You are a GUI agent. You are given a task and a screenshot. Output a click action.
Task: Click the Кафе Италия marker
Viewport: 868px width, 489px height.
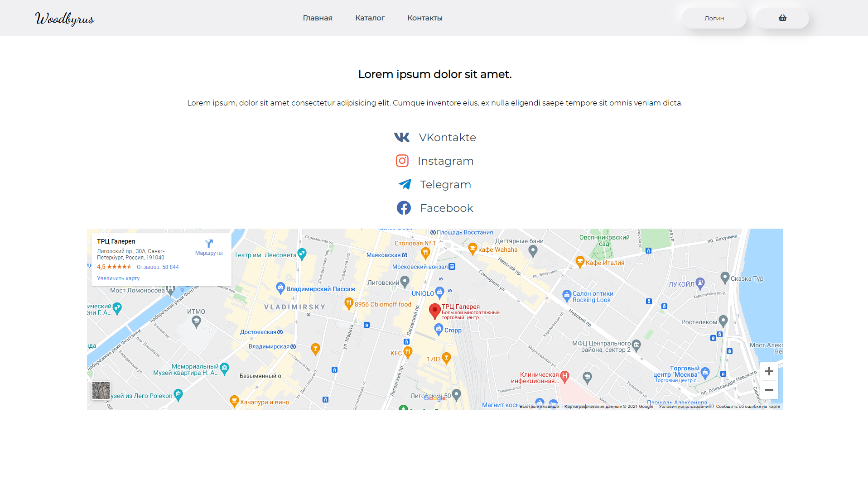pos(580,262)
